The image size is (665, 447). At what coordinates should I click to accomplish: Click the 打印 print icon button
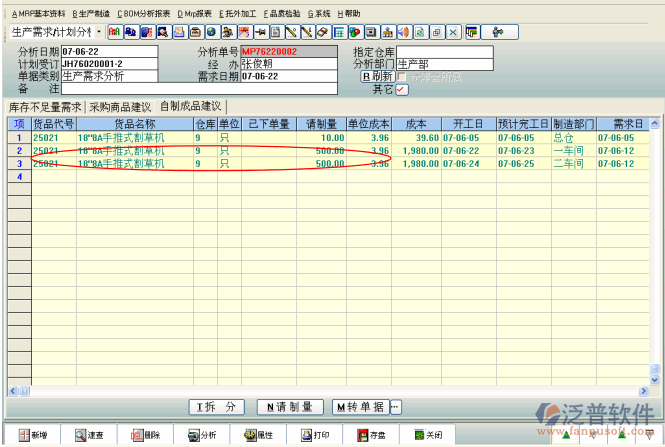click(x=315, y=436)
